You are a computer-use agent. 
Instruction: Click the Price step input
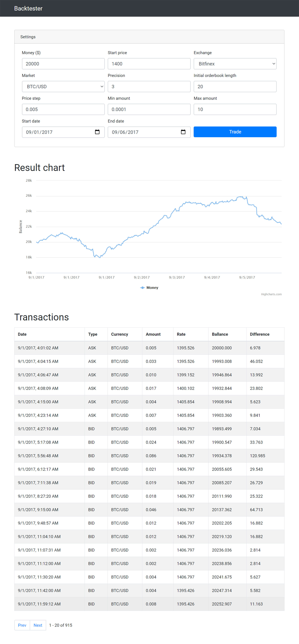[x=63, y=109]
